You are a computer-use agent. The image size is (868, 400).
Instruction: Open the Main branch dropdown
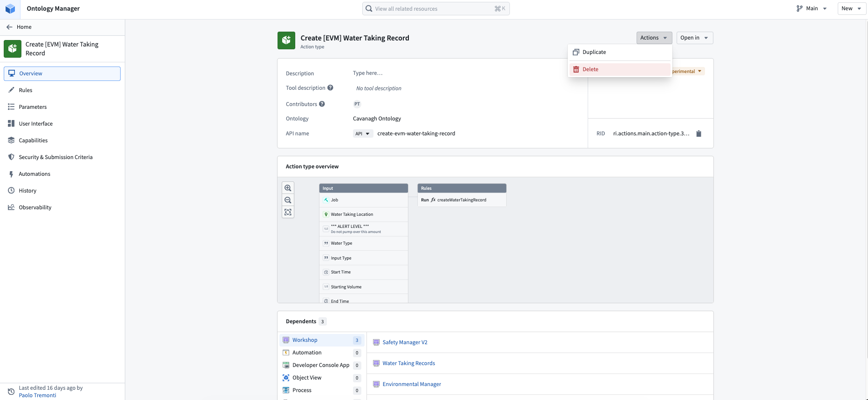[x=812, y=8]
